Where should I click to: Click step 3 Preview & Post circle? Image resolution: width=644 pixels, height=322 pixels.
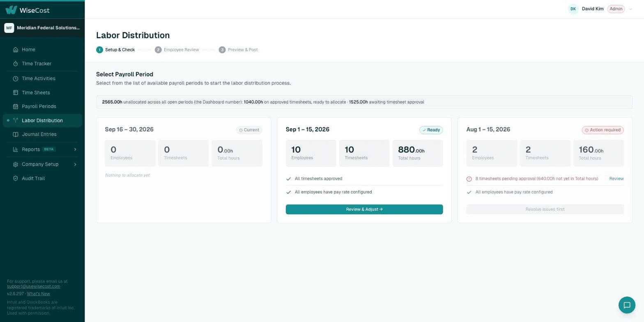click(x=222, y=50)
